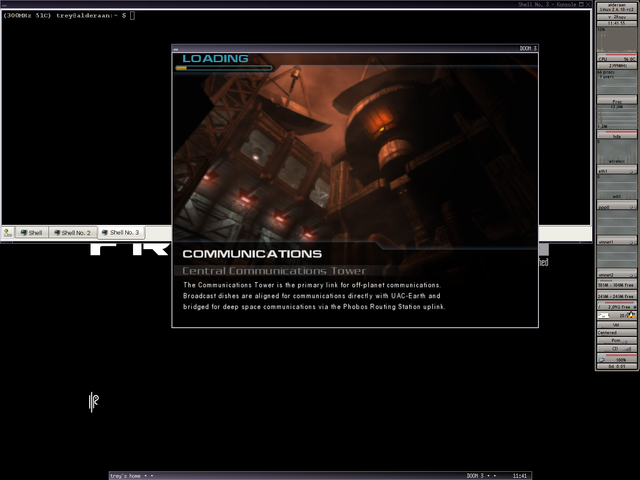Viewport: 640px width, 480px height.
Task: Click the 'trey's home' taskbar entry
Action: pyautogui.click(x=125, y=476)
